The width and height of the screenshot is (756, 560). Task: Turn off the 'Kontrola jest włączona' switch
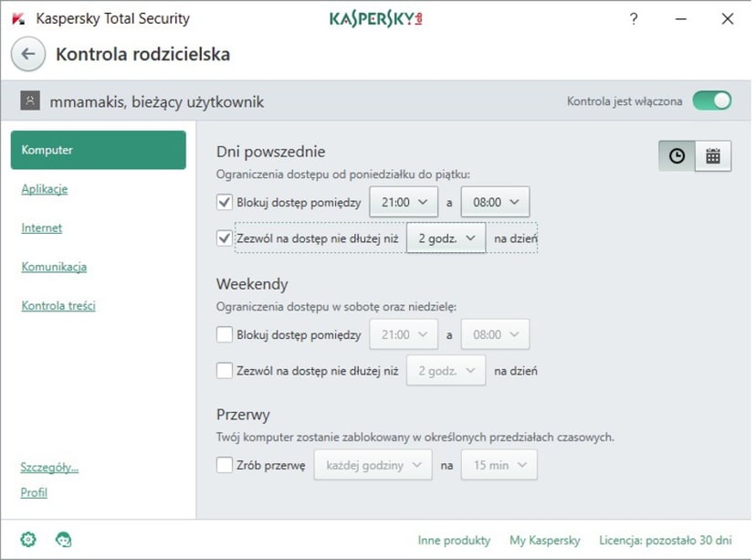coord(712,100)
